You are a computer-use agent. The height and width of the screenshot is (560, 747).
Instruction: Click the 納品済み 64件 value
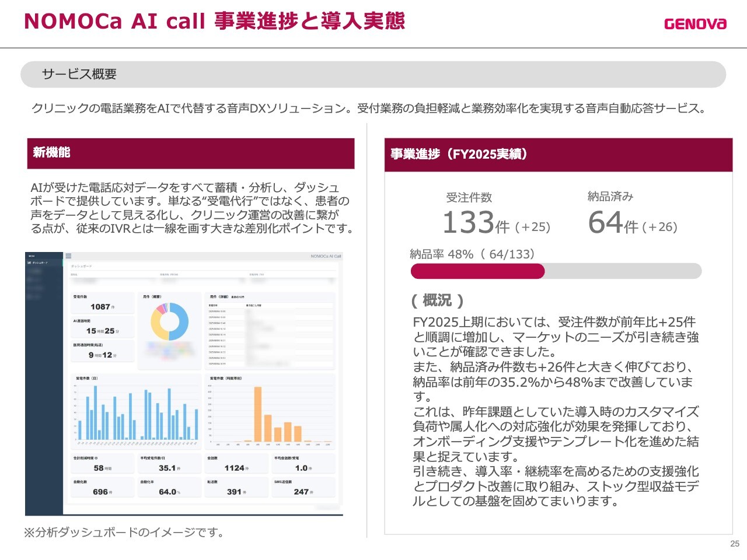[613, 223]
